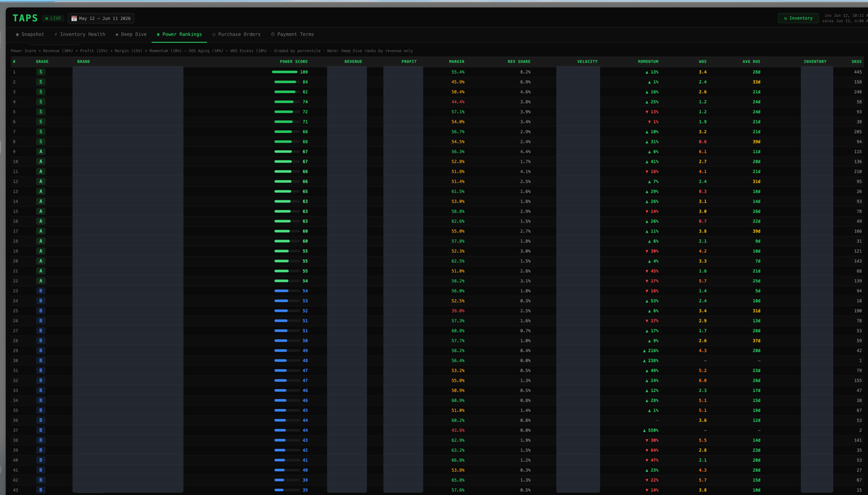Screen dimensions: 868x495
Task: Open the Deep Dive tab
Action: [x=131, y=34]
